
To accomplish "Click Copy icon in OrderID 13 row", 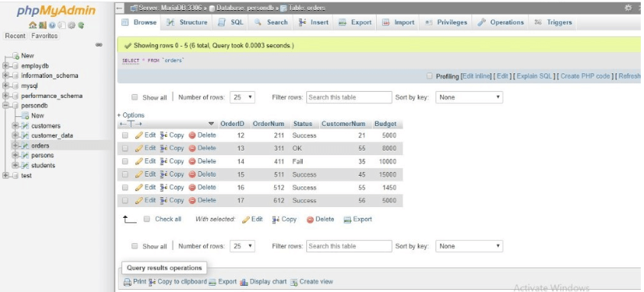I will tap(163, 148).
